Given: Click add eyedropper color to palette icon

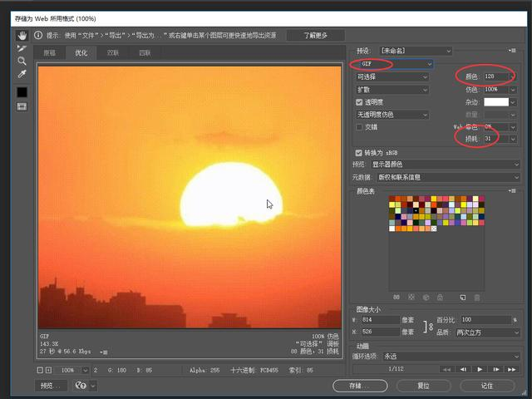Looking at the screenshot, I should pyautogui.click(x=462, y=298).
